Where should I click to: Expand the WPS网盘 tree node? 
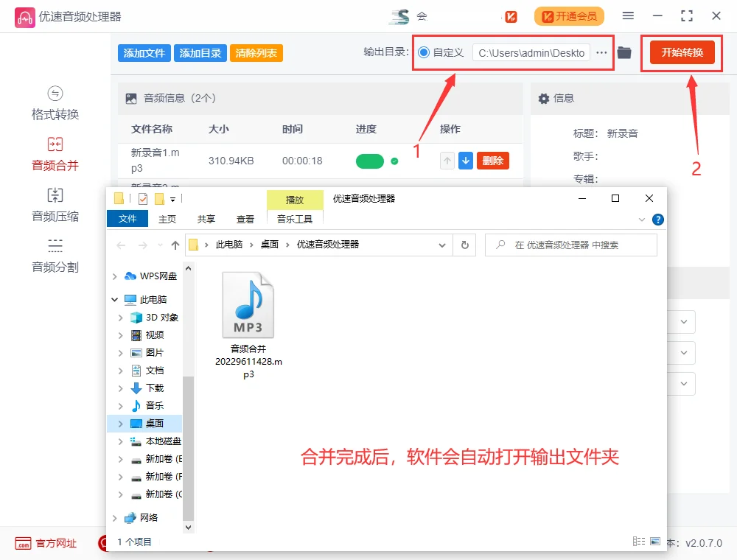[x=115, y=277]
